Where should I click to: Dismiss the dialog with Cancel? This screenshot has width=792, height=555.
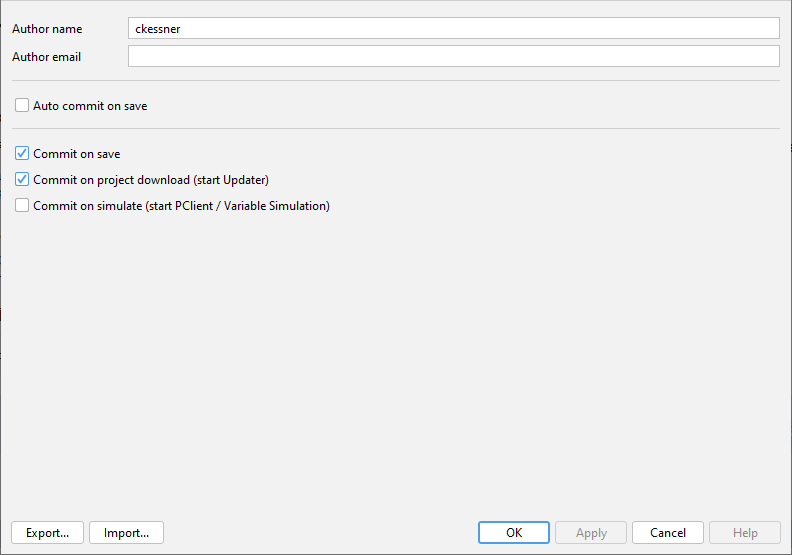coord(667,533)
